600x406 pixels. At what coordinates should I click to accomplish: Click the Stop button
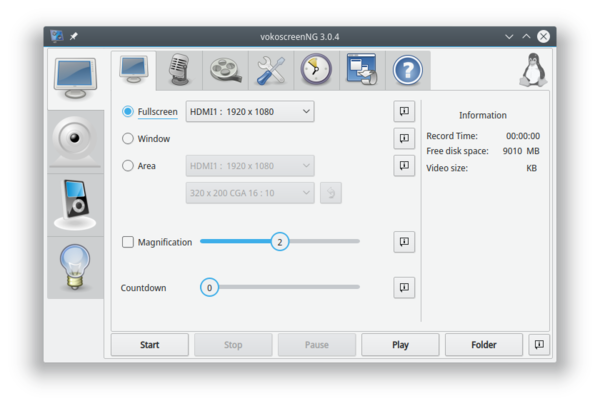pyautogui.click(x=233, y=345)
